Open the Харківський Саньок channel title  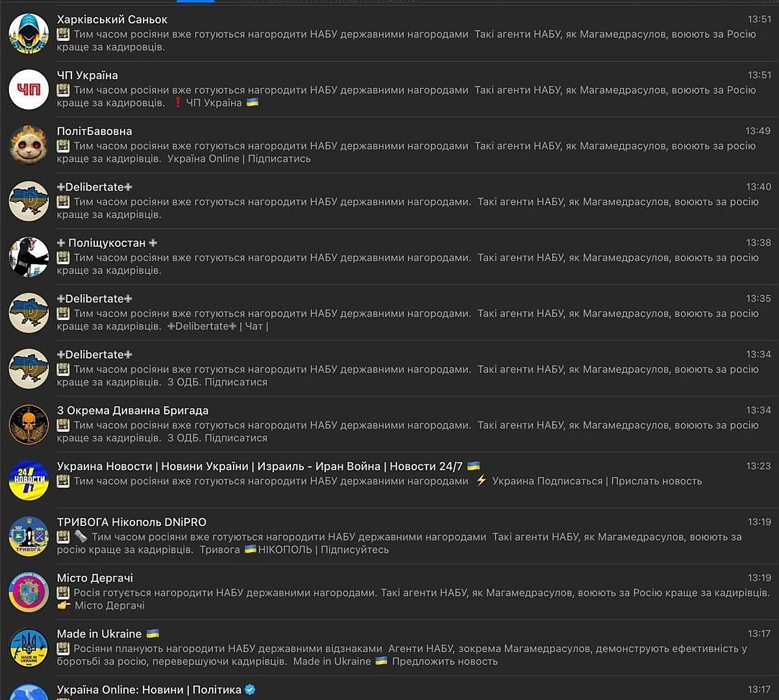pos(112,19)
